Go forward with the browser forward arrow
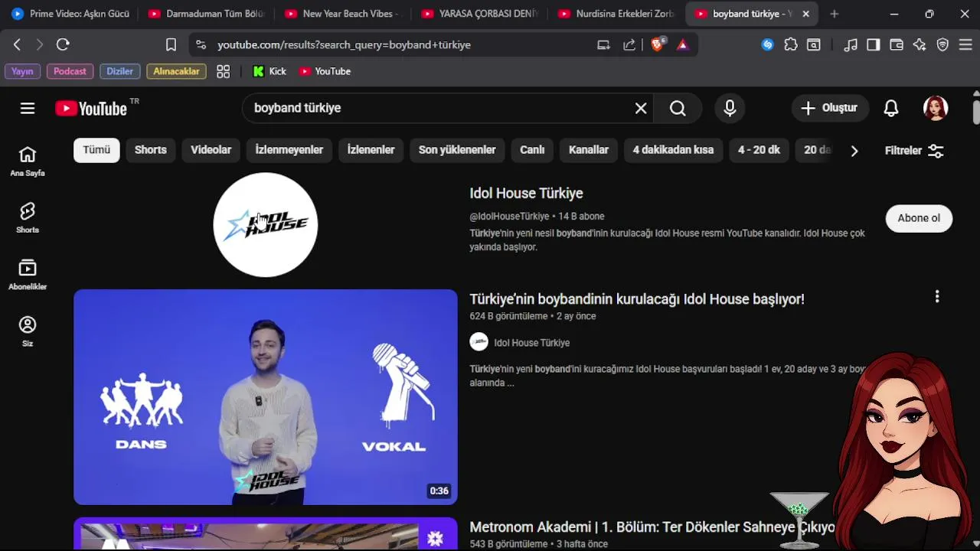 coord(40,45)
